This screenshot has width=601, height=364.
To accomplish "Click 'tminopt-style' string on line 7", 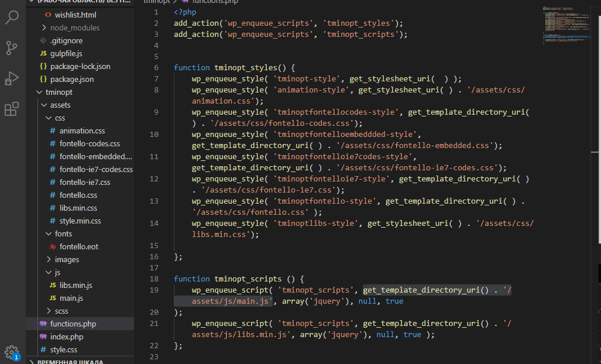I will (x=307, y=79).
